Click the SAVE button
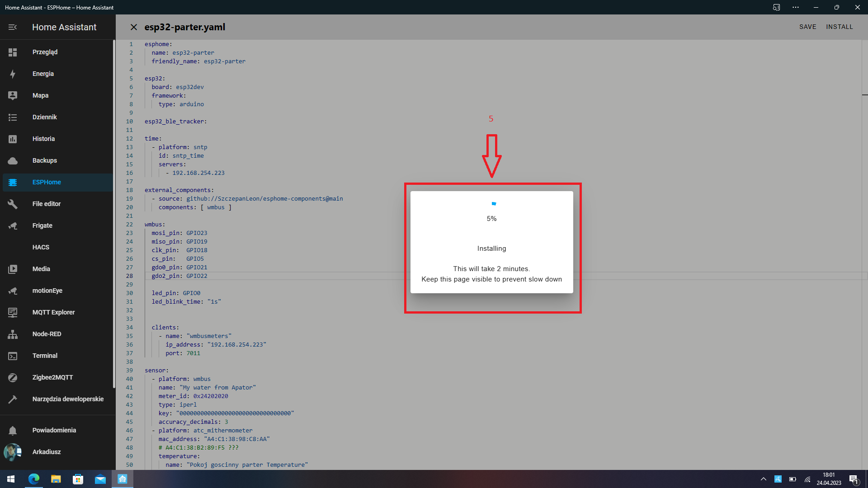 [808, 27]
